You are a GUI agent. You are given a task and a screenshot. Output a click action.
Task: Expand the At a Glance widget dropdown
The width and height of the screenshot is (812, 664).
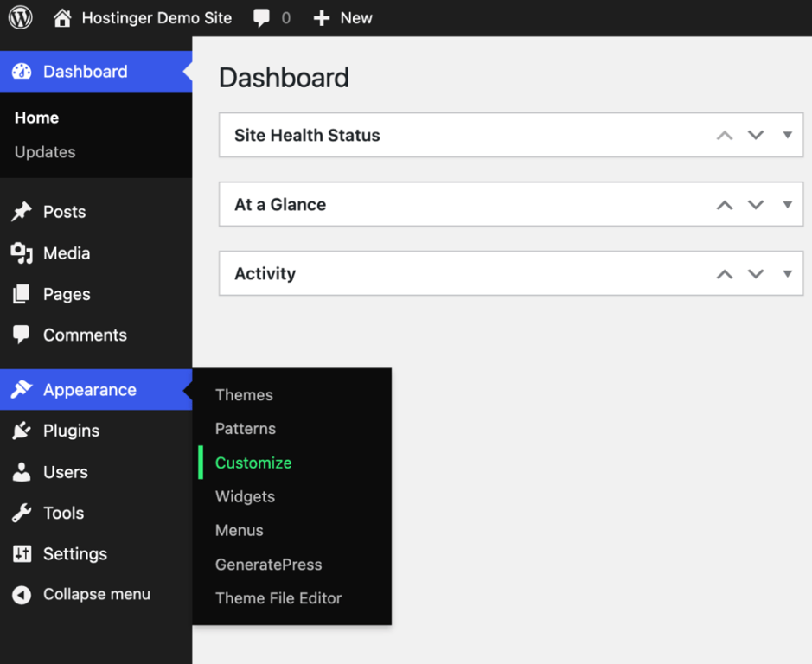point(787,204)
